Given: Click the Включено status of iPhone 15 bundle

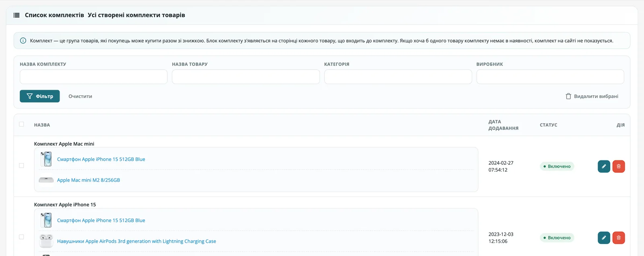Looking at the screenshot, I should [557, 238].
